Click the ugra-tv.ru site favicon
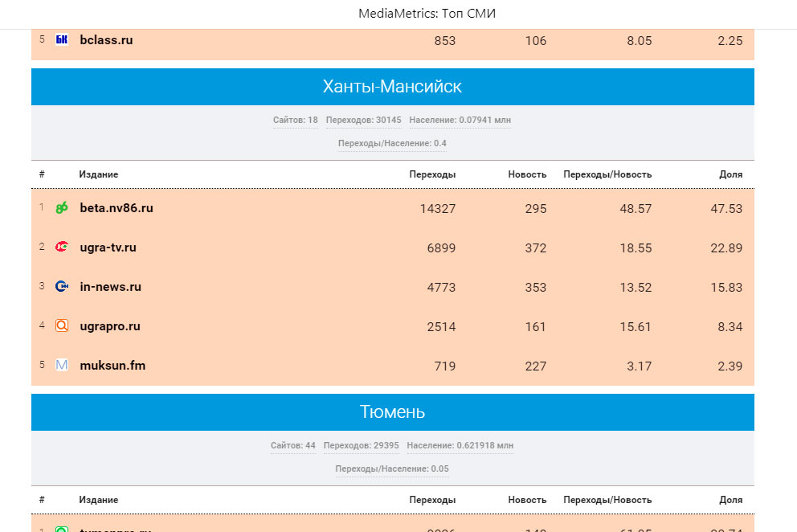 tap(62, 248)
